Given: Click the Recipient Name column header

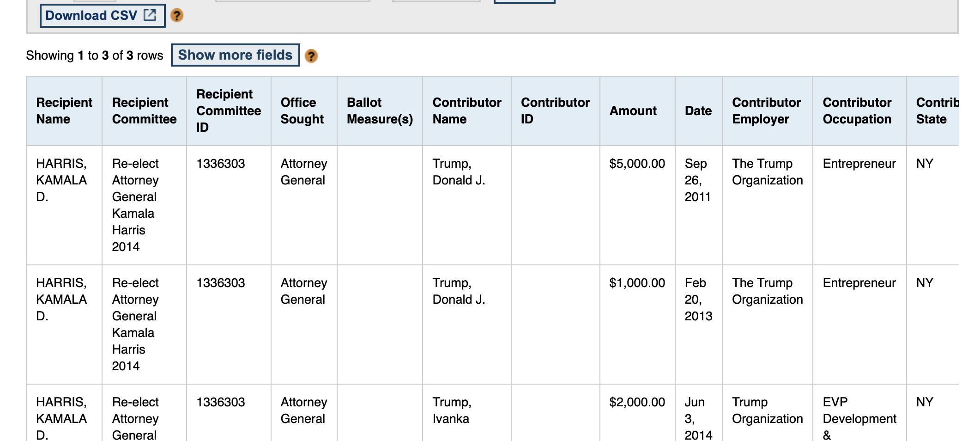Looking at the screenshot, I should [64, 110].
